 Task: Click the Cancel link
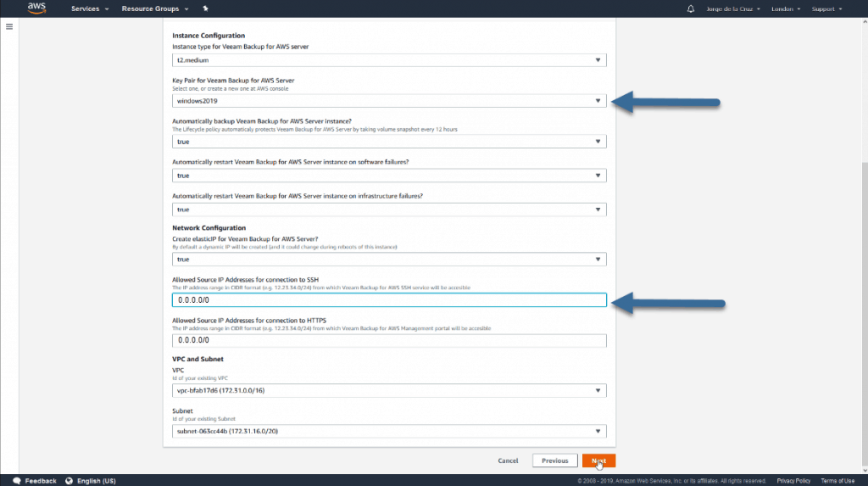coord(508,461)
